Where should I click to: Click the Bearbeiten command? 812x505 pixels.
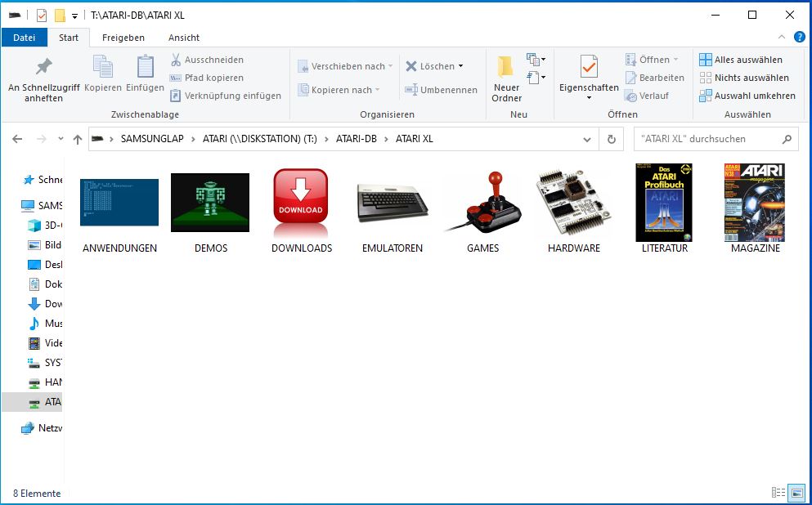pos(654,78)
